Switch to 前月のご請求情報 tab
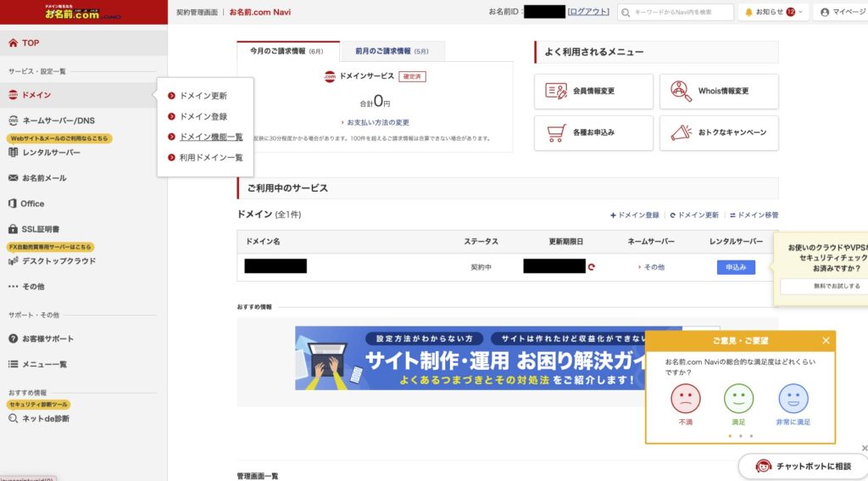This screenshot has width=868, height=481. (392, 51)
